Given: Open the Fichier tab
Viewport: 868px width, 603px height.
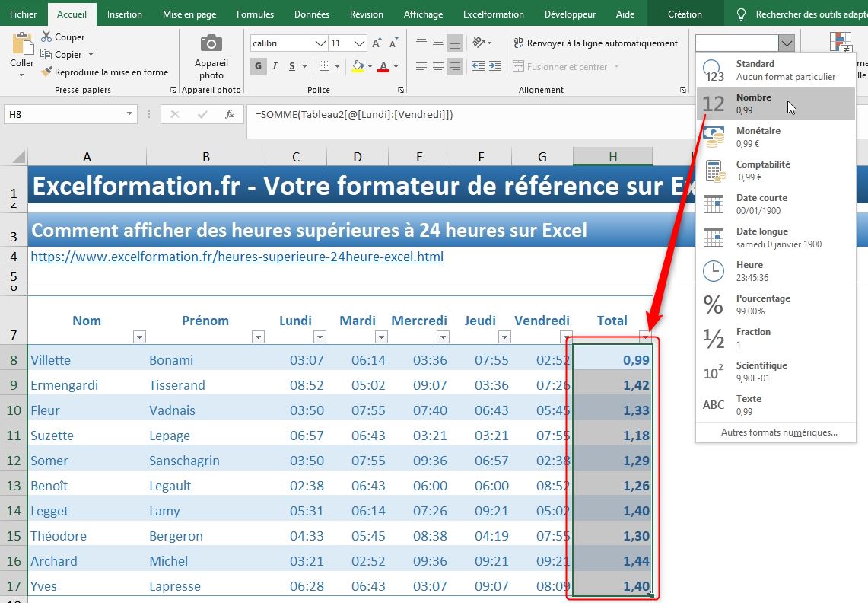Looking at the screenshot, I should click(x=24, y=14).
